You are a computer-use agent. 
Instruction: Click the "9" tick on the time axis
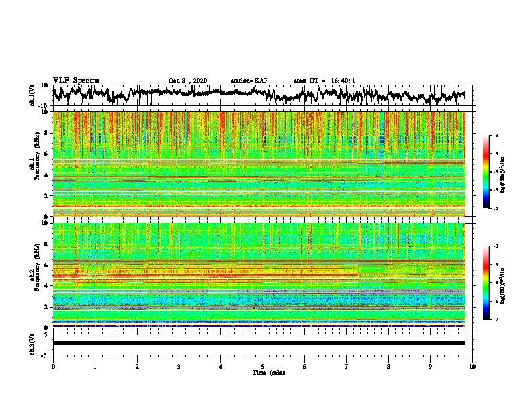click(x=430, y=366)
